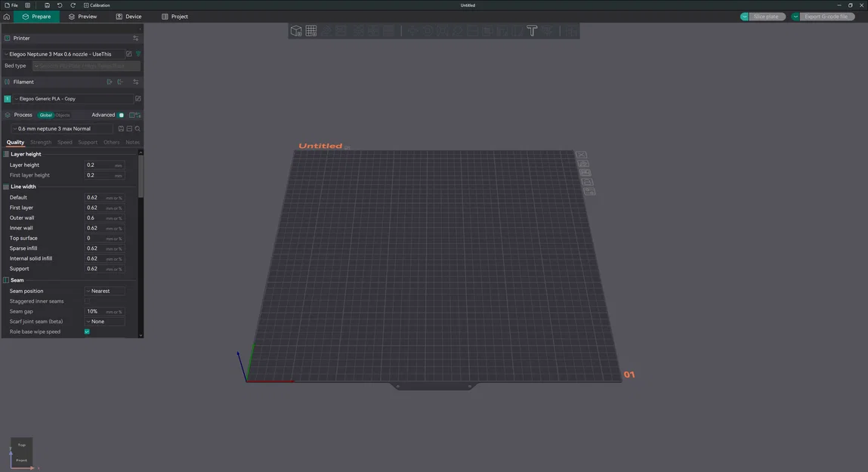Switch Process scope to Objects
Image resolution: width=868 pixels, height=472 pixels.
click(63, 115)
